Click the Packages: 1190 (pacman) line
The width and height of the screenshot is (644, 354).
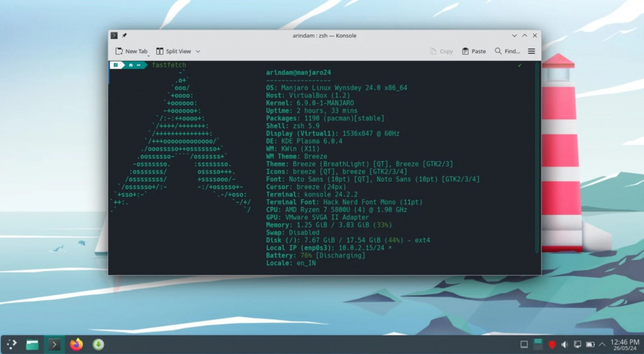325,118
